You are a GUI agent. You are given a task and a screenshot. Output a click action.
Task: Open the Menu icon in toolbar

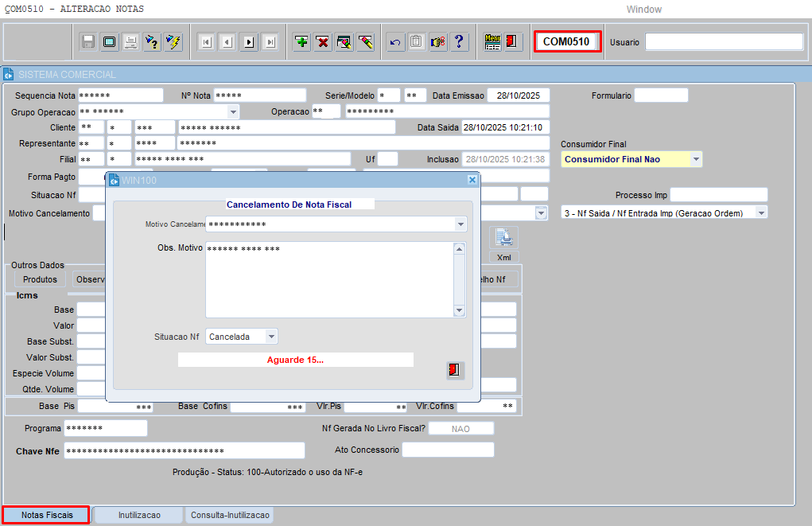coord(492,42)
